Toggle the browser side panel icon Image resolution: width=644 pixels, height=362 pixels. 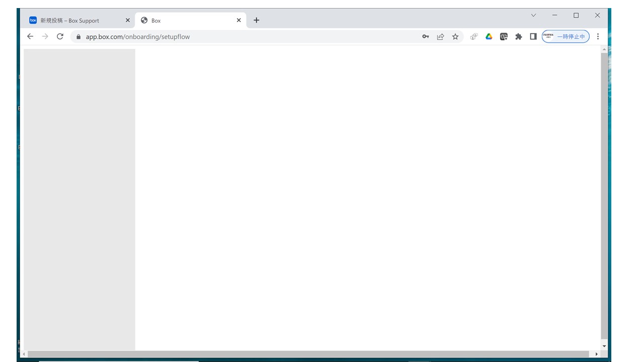coord(533,37)
